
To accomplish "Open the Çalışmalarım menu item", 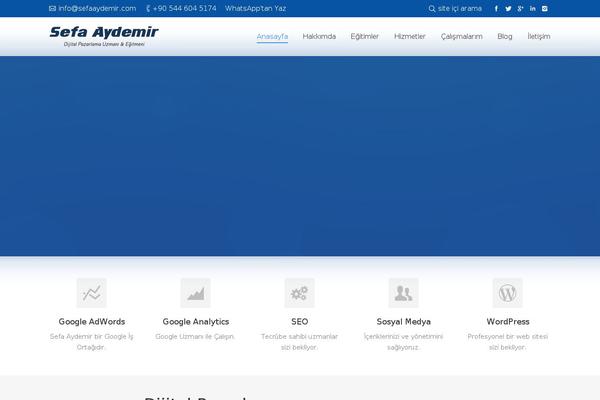I will pyautogui.click(x=461, y=36).
